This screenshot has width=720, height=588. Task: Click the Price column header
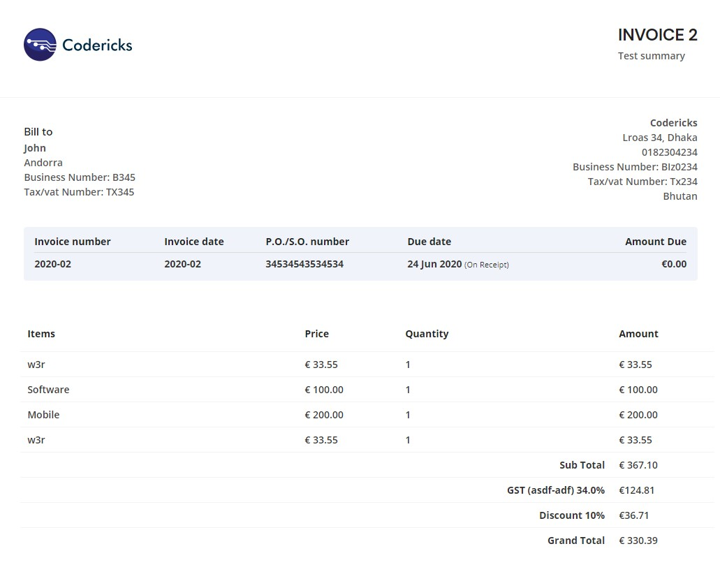pyautogui.click(x=316, y=334)
